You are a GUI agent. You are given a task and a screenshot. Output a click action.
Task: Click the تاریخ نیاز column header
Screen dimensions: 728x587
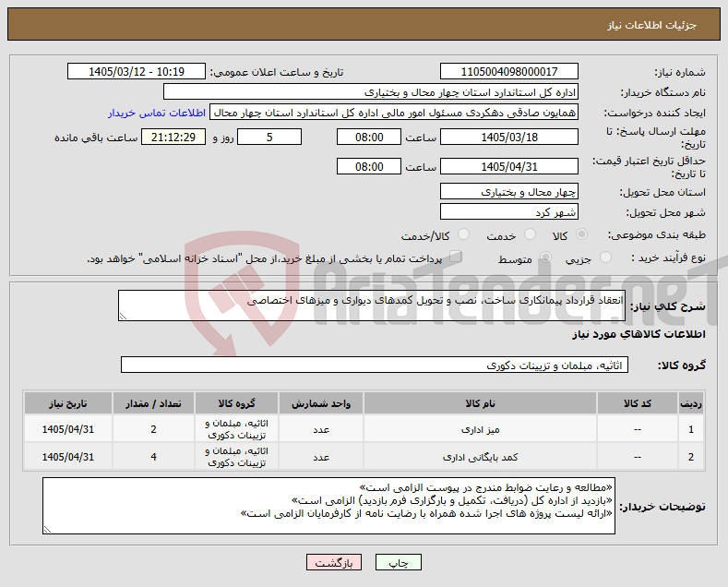coord(67,403)
